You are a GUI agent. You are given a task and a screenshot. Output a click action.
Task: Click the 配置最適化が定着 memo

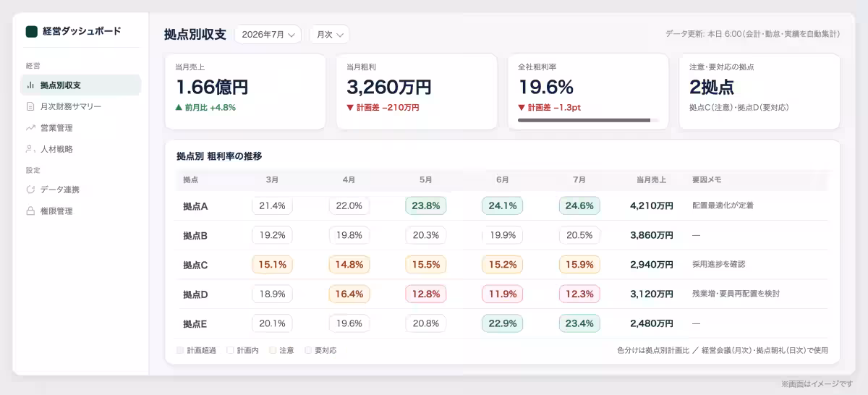(723, 205)
